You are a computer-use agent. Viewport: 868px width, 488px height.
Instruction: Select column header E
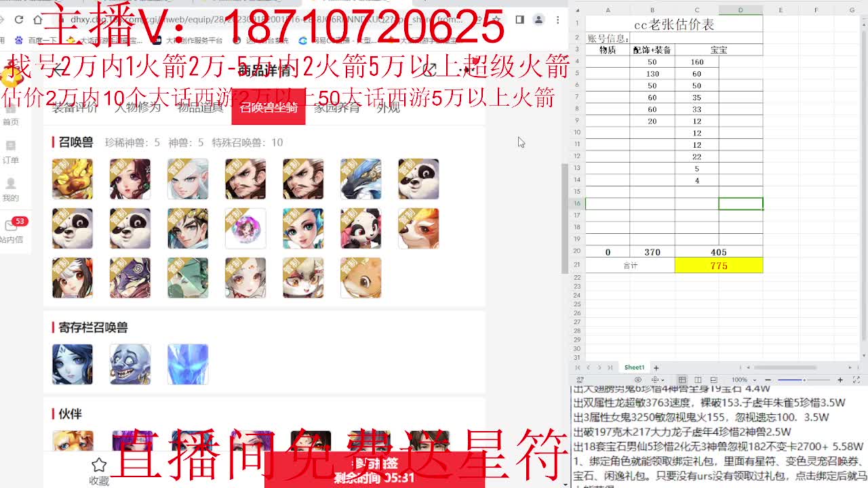[x=781, y=10]
